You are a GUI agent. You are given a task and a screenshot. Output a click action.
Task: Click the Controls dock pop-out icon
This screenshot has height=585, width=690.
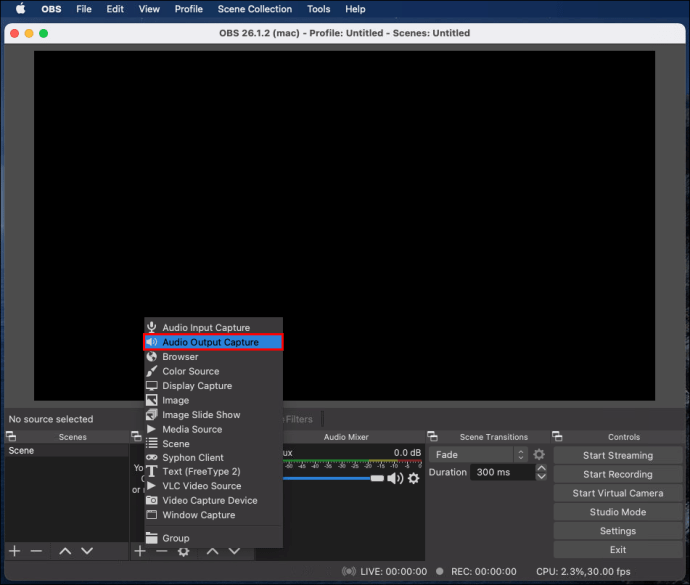pos(558,437)
